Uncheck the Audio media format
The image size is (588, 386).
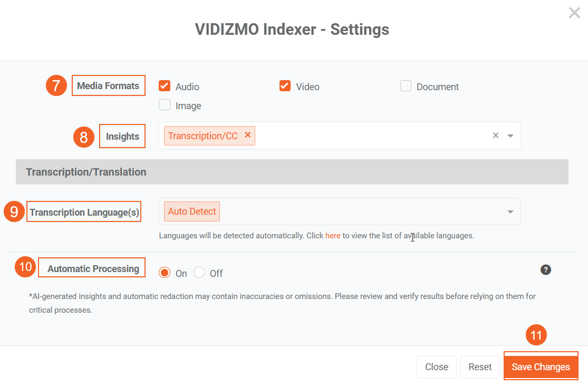point(165,86)
